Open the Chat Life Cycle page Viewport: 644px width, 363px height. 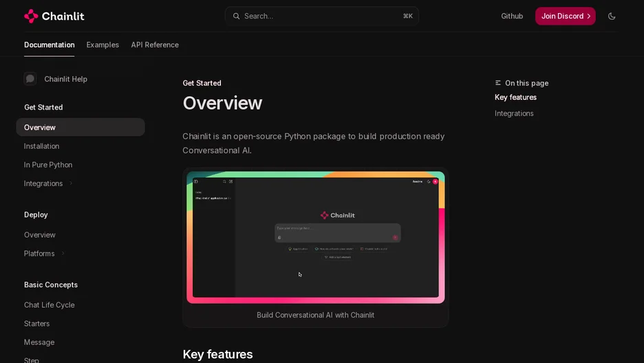click(x=50, y=305)
